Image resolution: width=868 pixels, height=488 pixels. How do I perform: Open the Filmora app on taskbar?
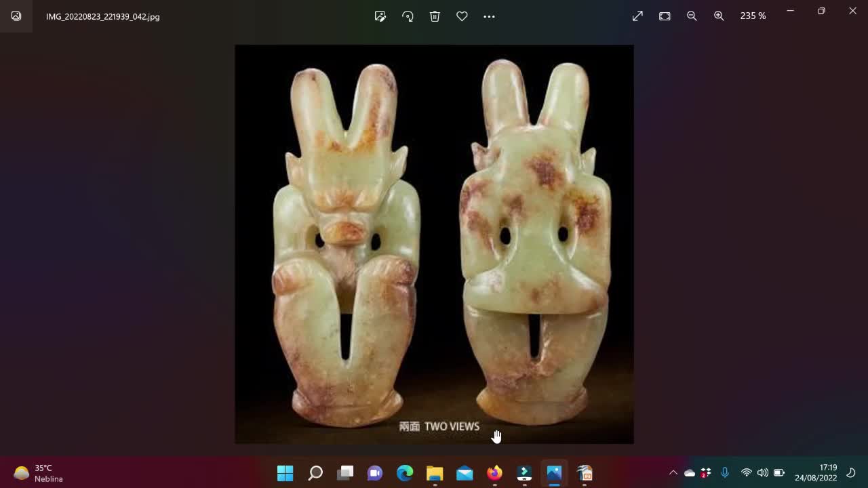pos(524,472)
